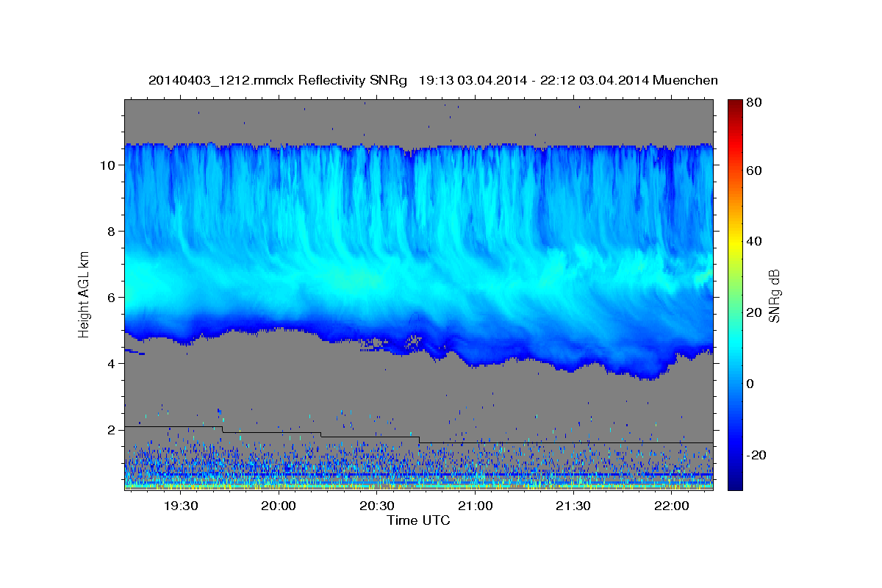882x588 pixels.
Task: Click the 'Height AGL km' axis label
Action: tap(85, 295)
